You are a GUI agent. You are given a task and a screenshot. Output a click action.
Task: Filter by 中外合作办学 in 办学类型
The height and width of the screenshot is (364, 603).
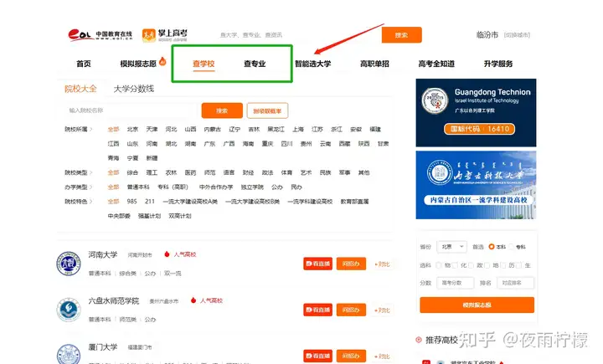click(x=216, y=187)
